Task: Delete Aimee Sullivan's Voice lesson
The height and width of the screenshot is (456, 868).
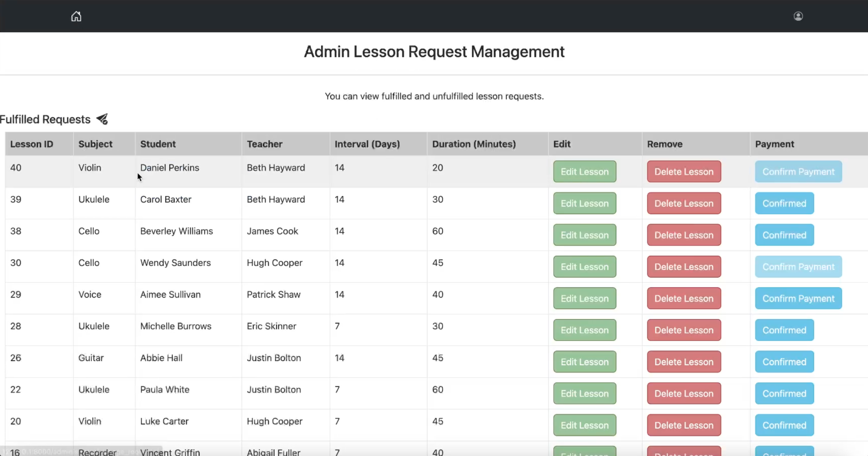Action: tap(684, 298)
